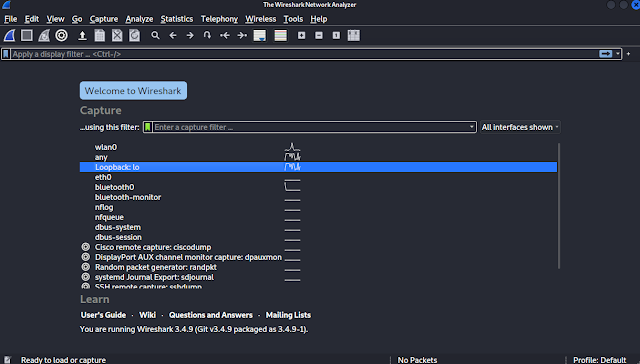640x364 pixels.
Task: Go to the next packet arrow
Action: [x=190, y=36]
